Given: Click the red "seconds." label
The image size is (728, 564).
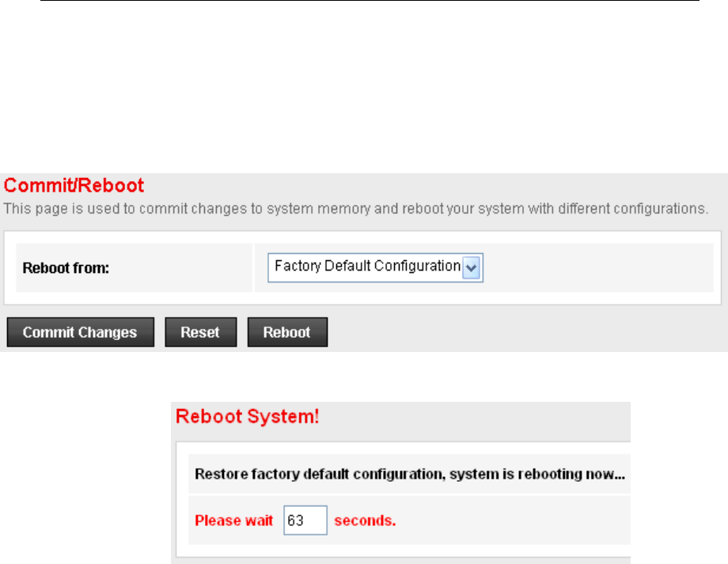Looking at the screenshot, I should 365,520.
